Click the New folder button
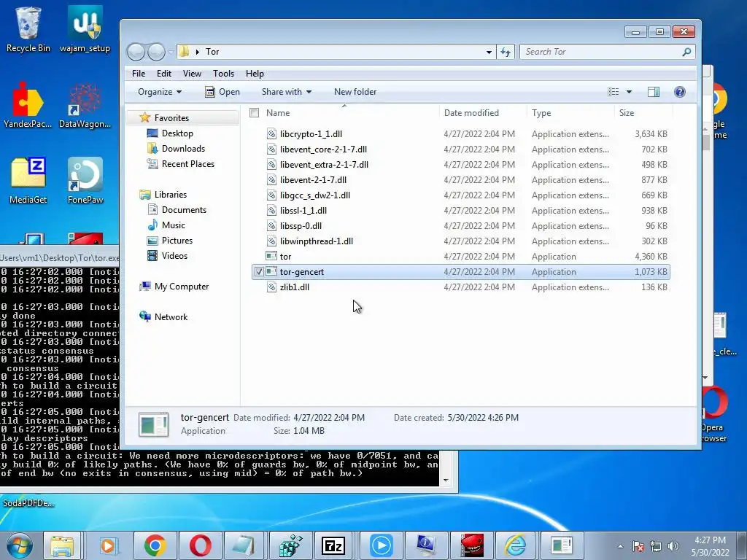Screen dimensions: 747x560 (x=355, y=92)
